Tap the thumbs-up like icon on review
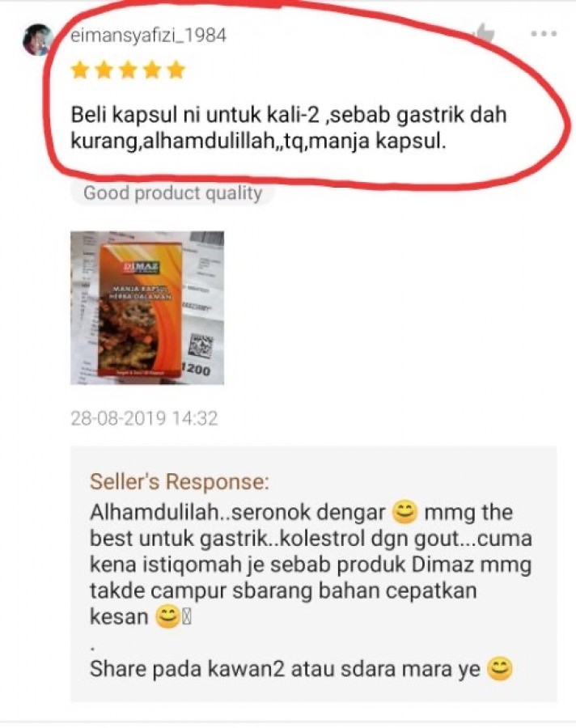Screen dimensions: 576x728 click(485, 33)
